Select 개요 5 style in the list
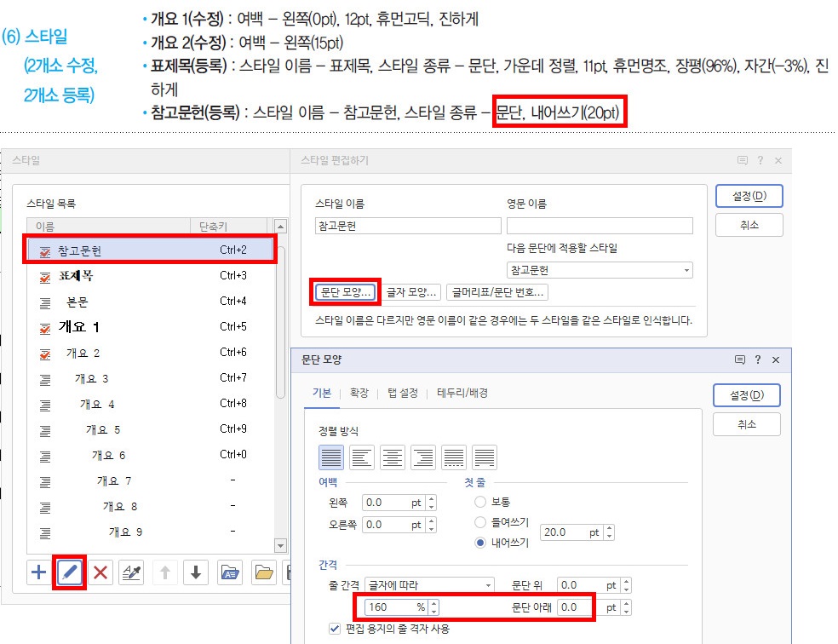The image size is (838, 644). (x=150, y=429)
